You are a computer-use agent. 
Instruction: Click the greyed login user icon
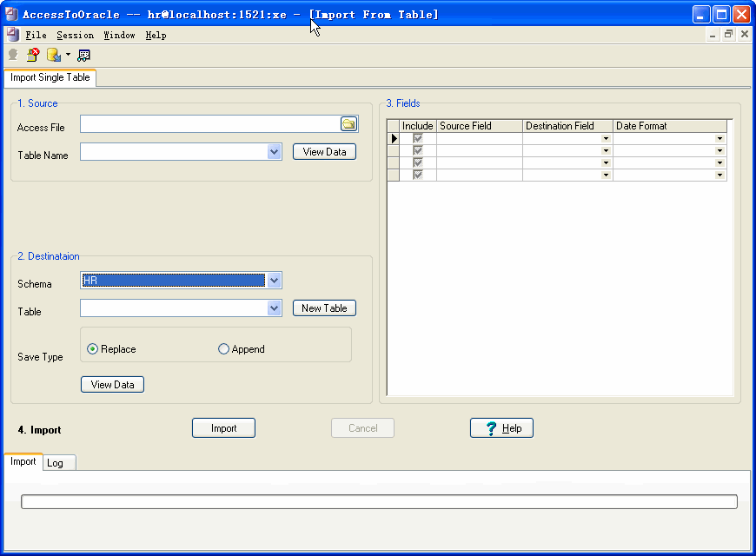13,55
